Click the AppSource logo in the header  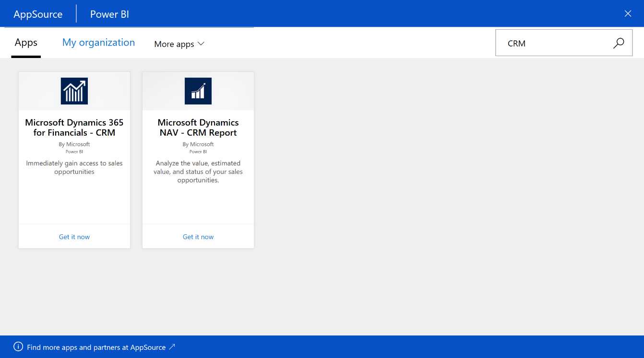click(x=38, y=14)
